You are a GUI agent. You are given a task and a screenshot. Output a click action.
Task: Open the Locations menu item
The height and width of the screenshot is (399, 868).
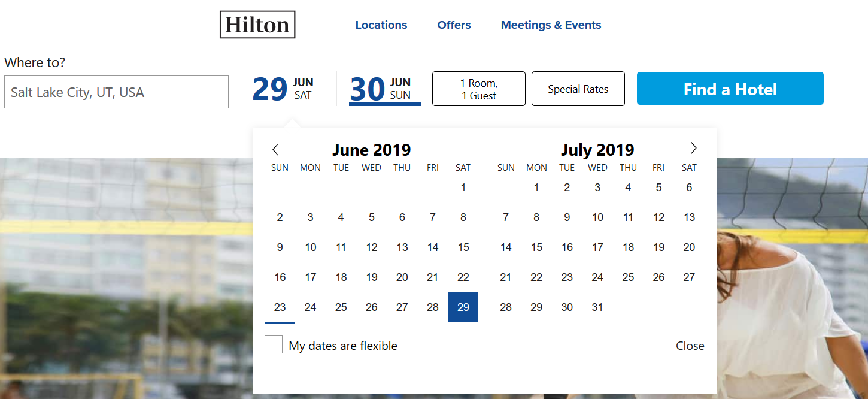381,25
